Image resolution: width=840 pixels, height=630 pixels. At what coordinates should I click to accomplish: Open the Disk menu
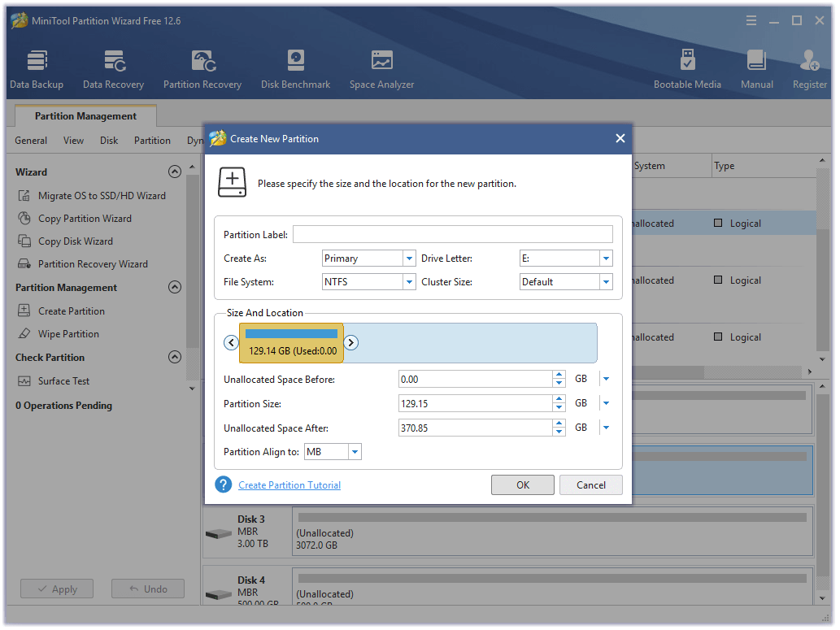[108, 140]
